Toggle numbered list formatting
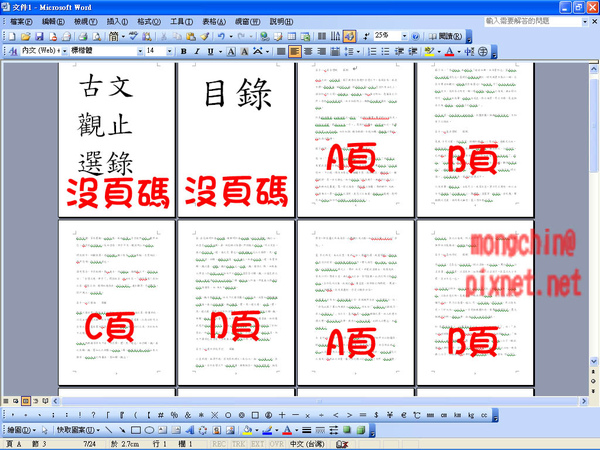This screenshot has width=600, height=450. coord(372,51)
